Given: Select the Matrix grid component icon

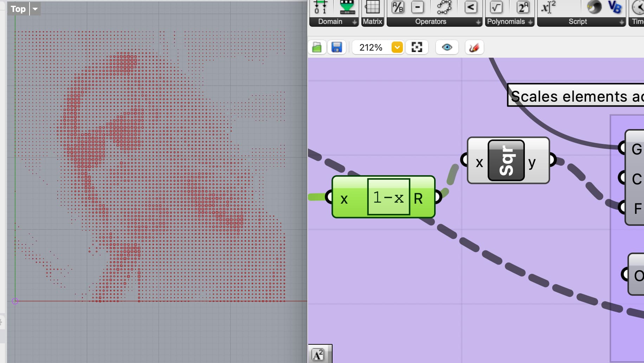Looking at the screenshot, I should pos(373,7).
